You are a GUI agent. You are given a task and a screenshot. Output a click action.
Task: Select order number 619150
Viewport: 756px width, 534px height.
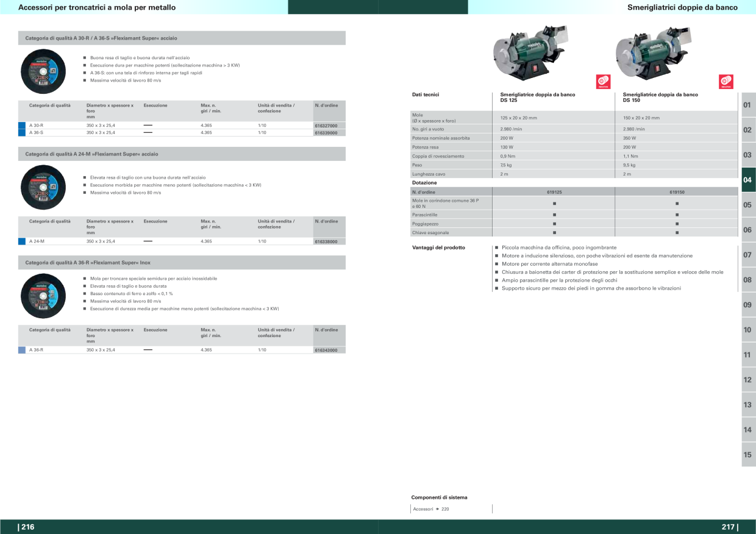pyautogui.click(x=677, y=192)
